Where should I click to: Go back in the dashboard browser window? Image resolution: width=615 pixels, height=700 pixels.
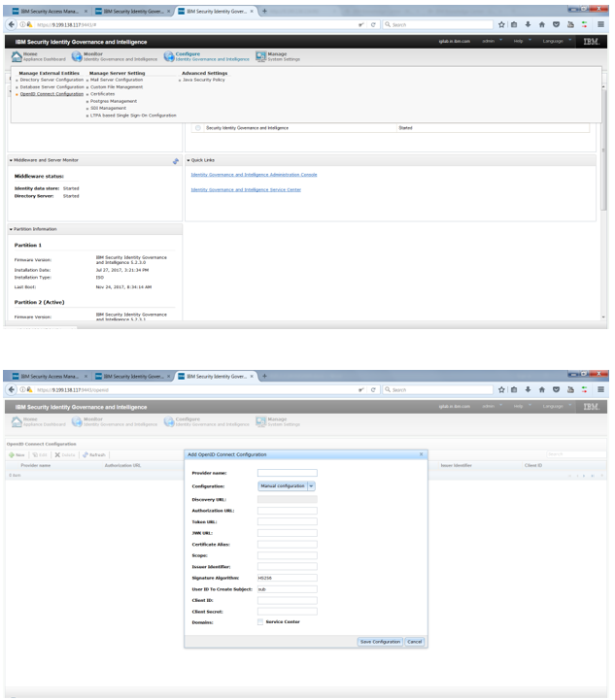click(12, 24)
